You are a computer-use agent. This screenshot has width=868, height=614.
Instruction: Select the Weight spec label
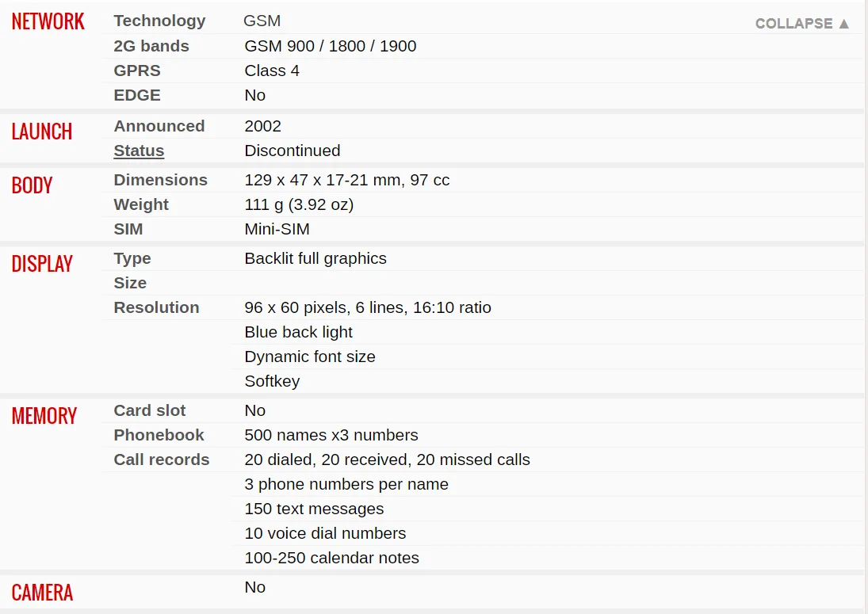tap(141, 204)
